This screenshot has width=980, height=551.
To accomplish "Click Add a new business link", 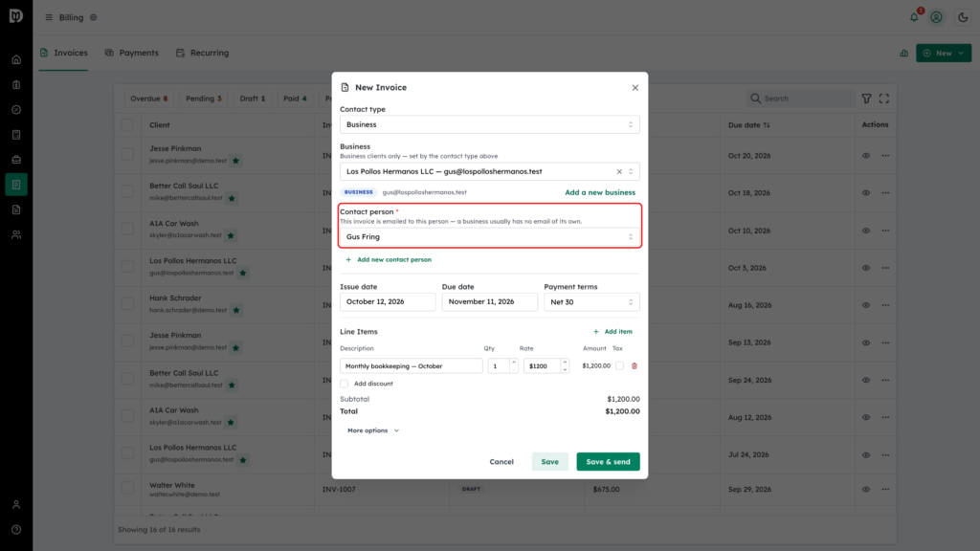I will point(600,192).
